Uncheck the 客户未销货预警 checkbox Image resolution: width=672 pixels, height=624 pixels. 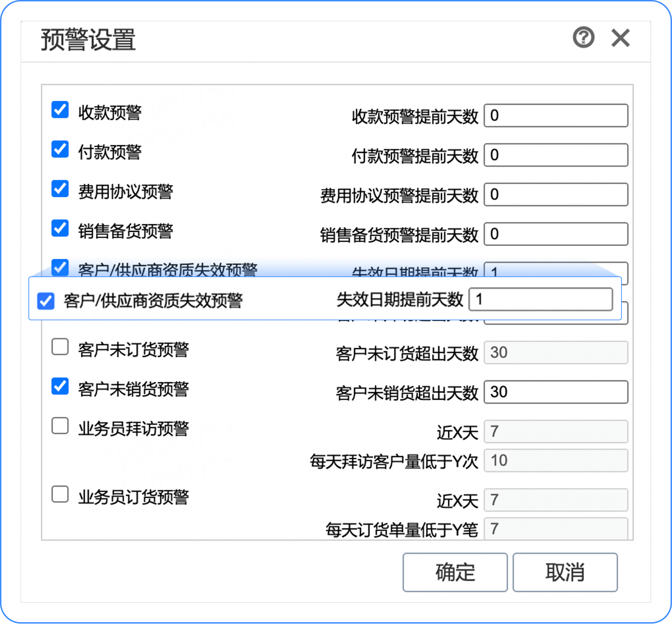[60, 386]
